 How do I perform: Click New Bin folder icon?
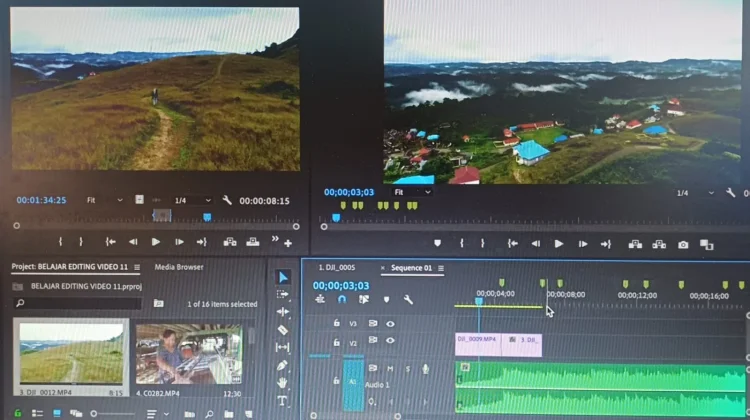[229, 414]
